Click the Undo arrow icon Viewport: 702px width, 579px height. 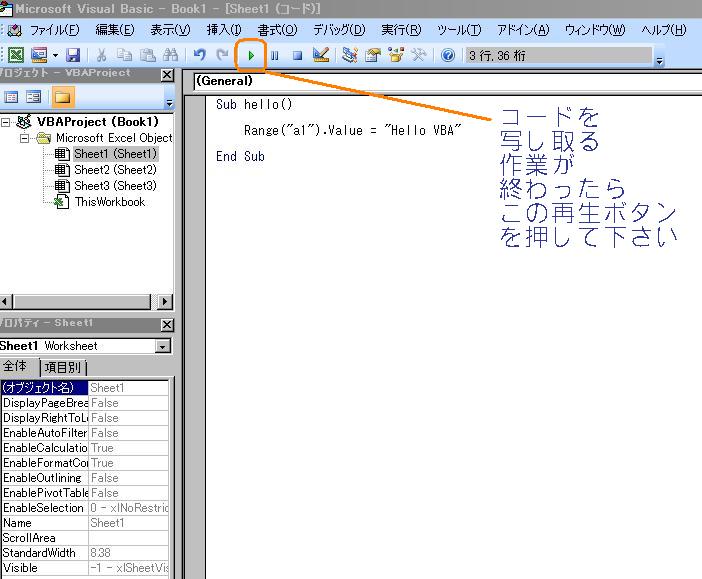199,55
